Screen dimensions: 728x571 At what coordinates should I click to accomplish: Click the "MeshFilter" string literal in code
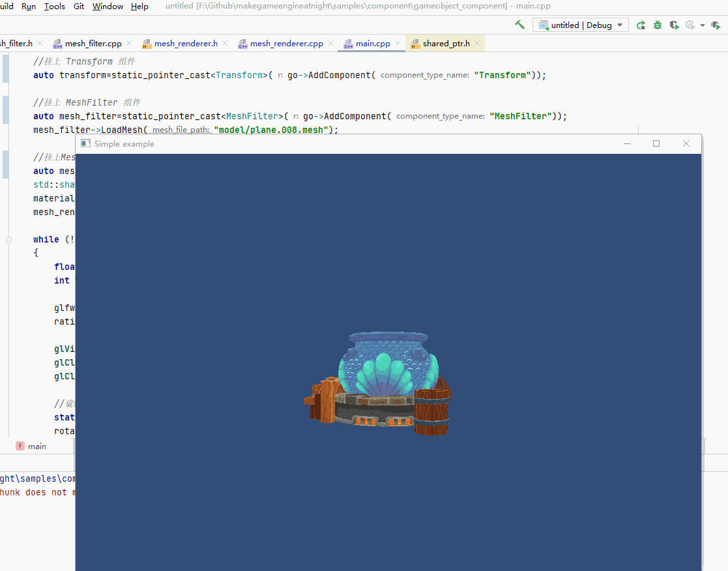point(521,116)
